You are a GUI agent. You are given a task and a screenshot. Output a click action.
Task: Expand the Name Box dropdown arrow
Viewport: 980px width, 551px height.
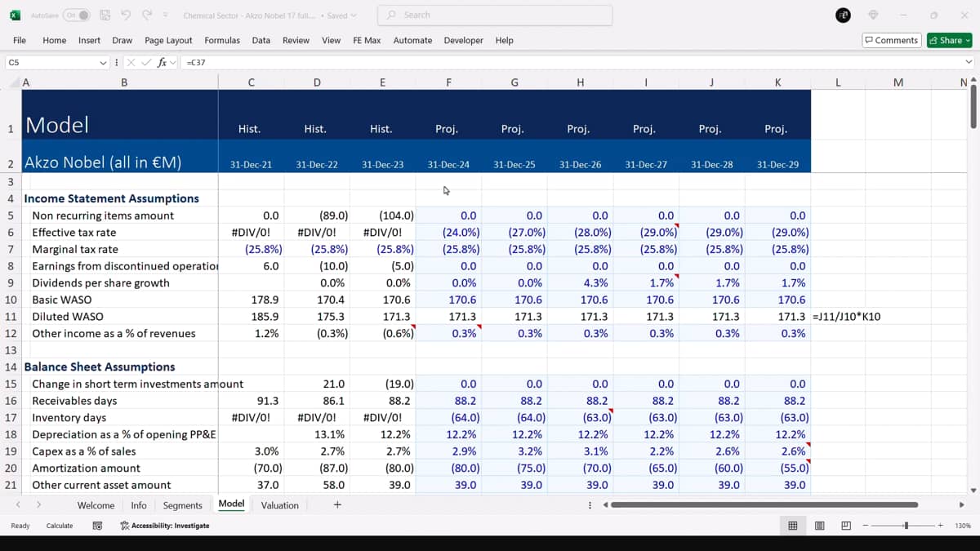[103, 62]
